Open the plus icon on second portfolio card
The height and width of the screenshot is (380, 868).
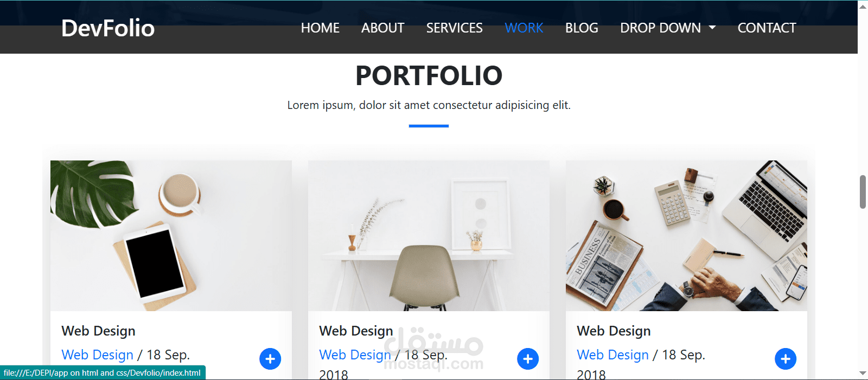528,359
